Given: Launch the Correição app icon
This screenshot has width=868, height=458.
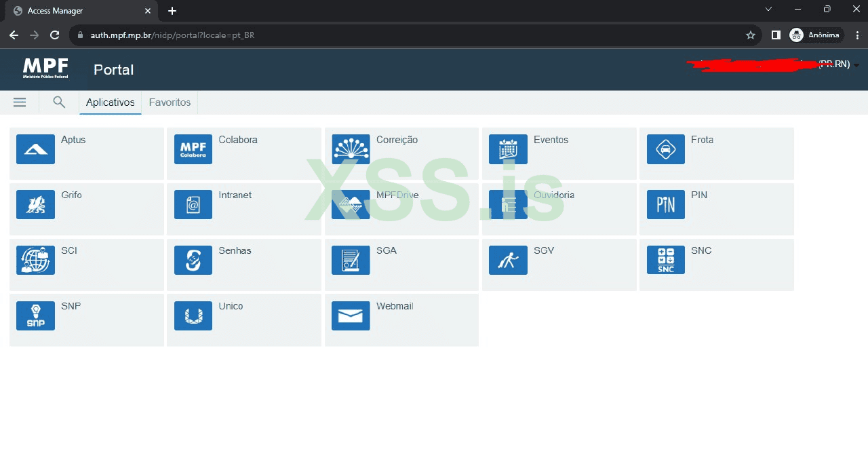Looking at the screenshot, I should click(351, 149).
